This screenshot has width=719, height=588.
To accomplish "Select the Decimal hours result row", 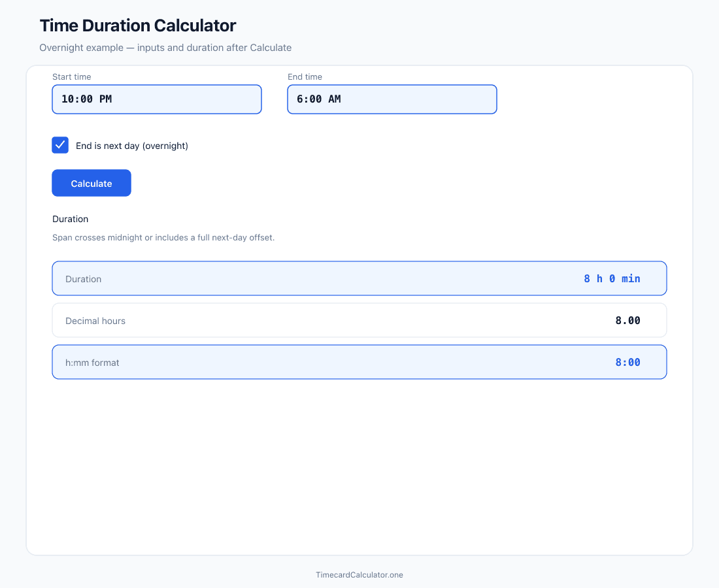I will 359,320.
